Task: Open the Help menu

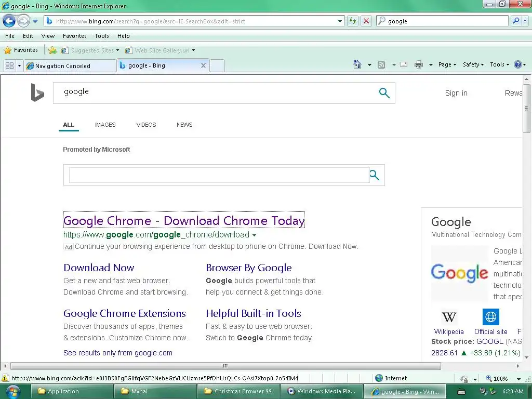Action: 124,36
